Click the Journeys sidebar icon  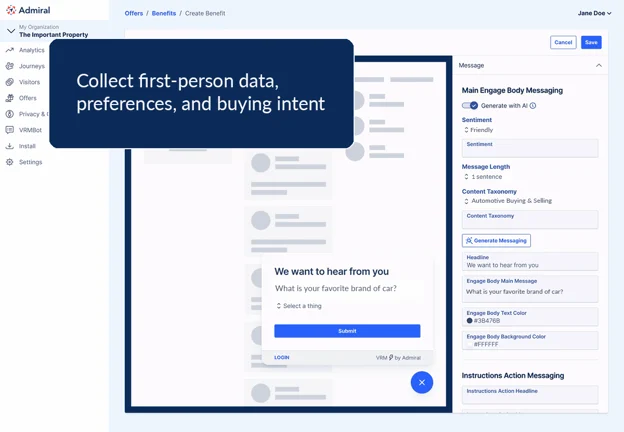coord(10,66)
